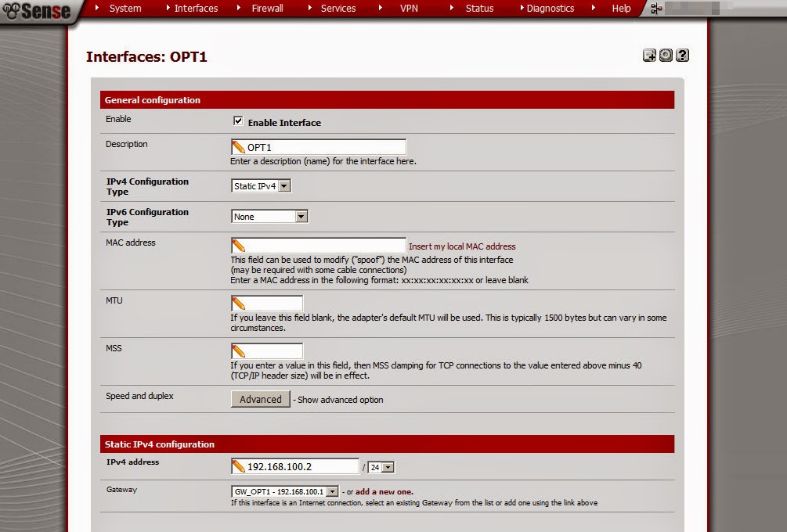Open the Firewall menu
Screen dimensions: 787x532
coord(267,9)
